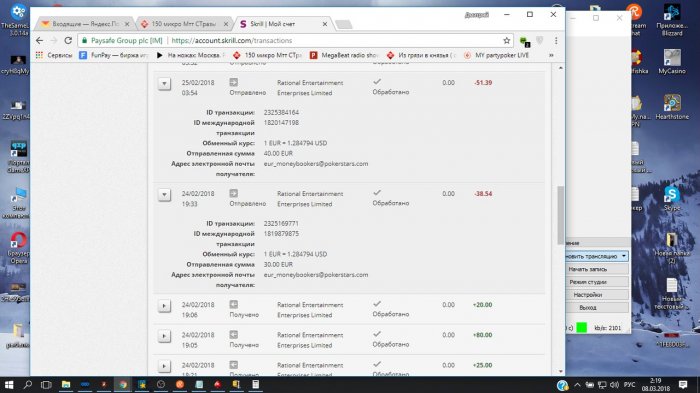
Task: Open the 150 микро Мтт СТр bookmark
Action: point(268,55)
